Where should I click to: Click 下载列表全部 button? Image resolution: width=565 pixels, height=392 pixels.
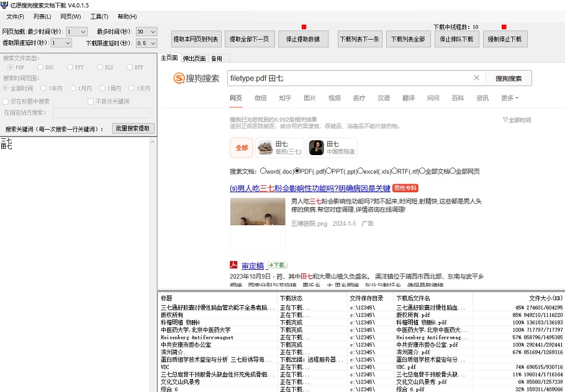tap(408, 39)
